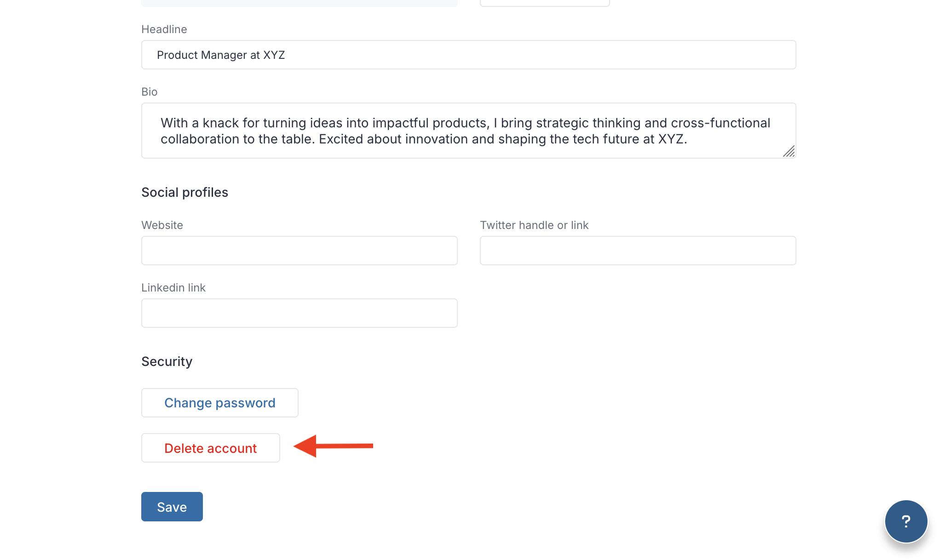Open the help question mark bubble
The width and height of the screenshot is (945, 560).
(906, 521)
